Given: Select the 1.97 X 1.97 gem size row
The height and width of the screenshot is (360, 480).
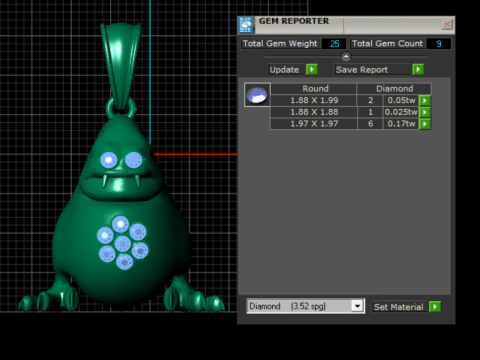Looking at the screenshot, I should 314,124.
